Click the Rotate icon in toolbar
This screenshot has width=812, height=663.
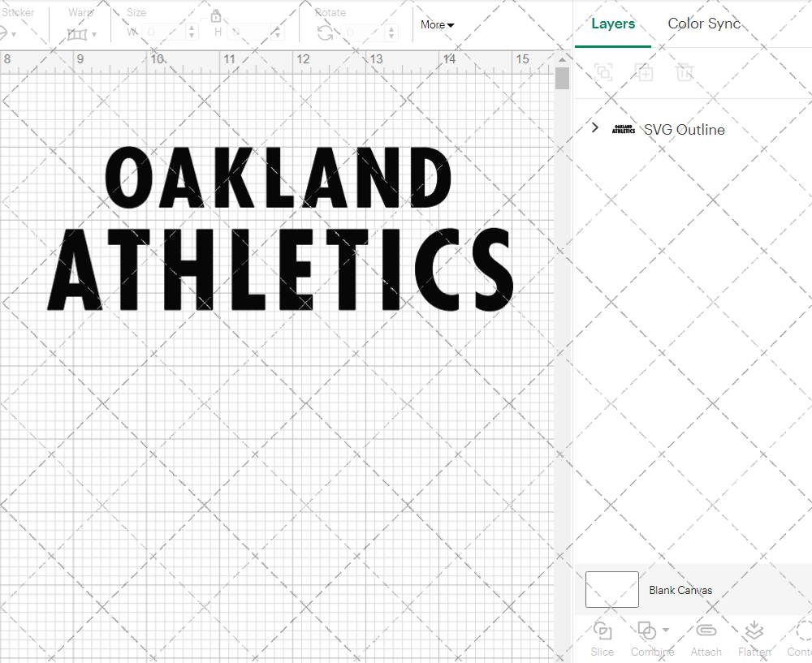(x=325, y=32)
